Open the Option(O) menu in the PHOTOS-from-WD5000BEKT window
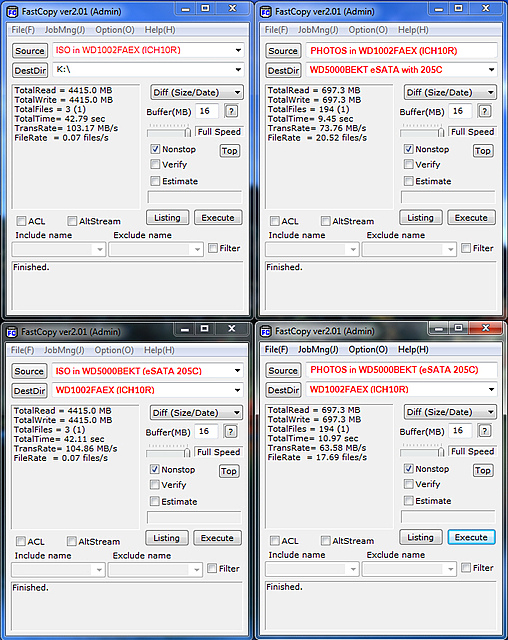 (368, 349)
